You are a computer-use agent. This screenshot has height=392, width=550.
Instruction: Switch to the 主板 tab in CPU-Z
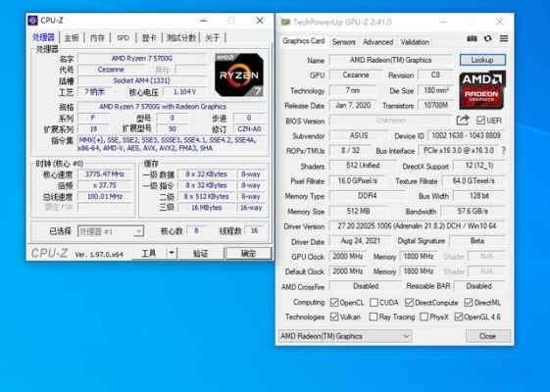(72, 38)
